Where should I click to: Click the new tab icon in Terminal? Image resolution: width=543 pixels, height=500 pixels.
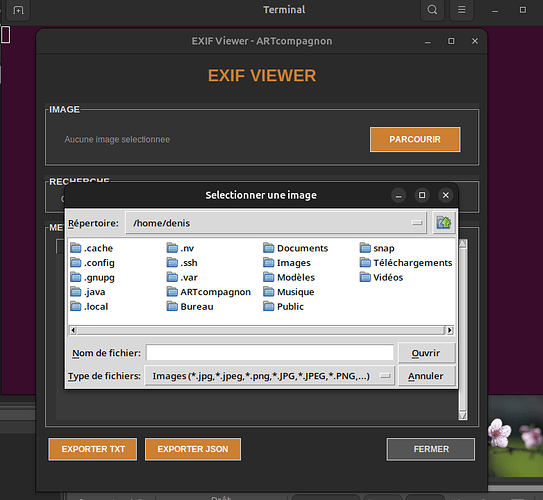[x=18, y=10]
